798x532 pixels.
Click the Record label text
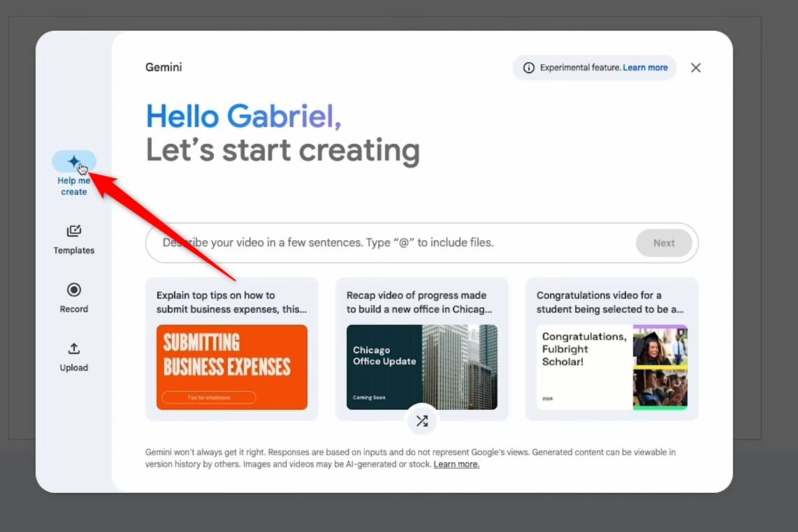[74, 309]
